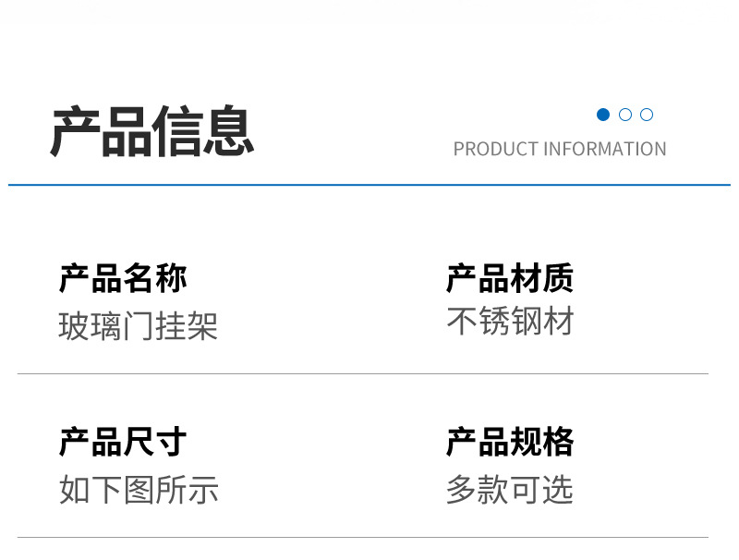Select the 产品规格 label

[510, 442]
